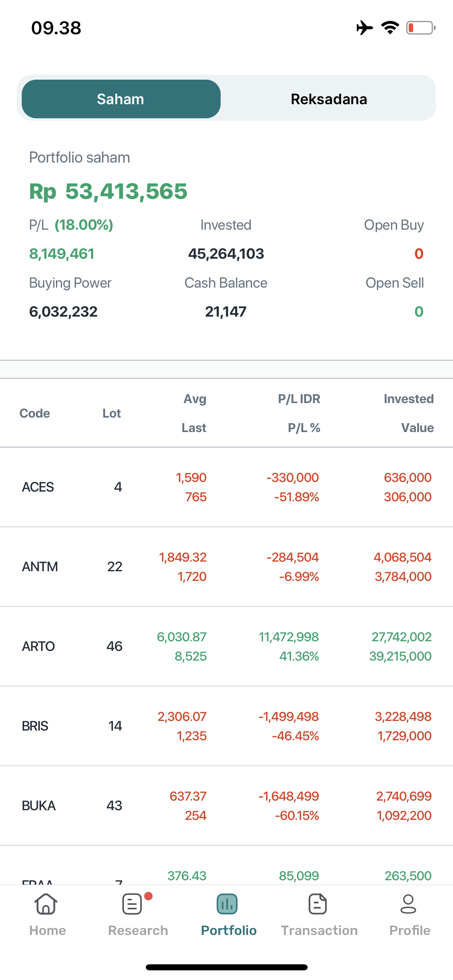Open the ACES stock row
This screenshot has width=453, height=980.
point(226,487)
